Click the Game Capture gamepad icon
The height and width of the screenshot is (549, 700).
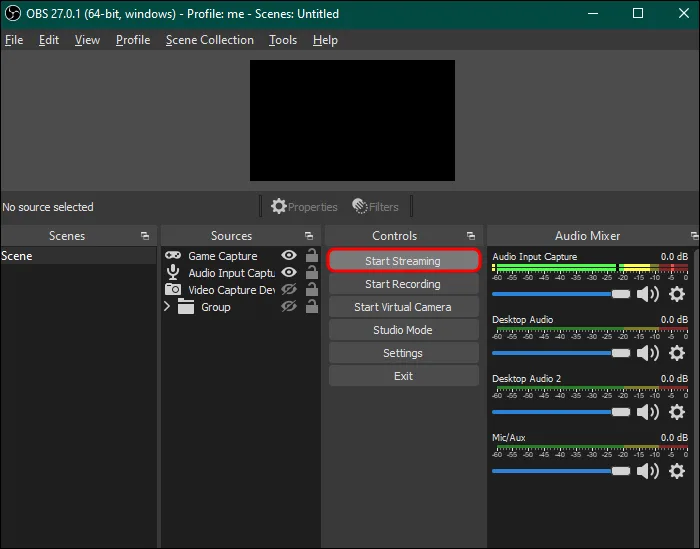[x=173, y=255]
